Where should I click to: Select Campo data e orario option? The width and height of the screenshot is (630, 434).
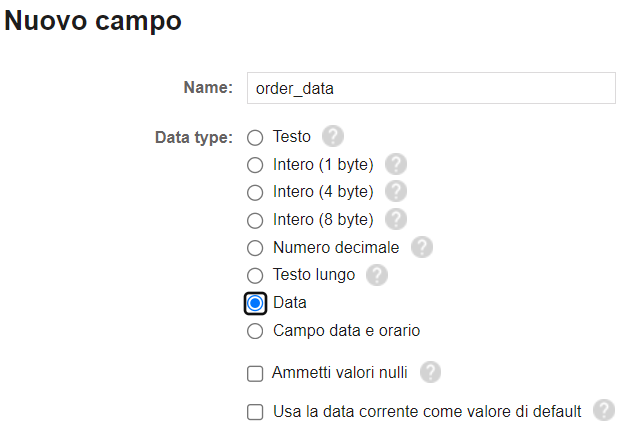click(255, 330)
